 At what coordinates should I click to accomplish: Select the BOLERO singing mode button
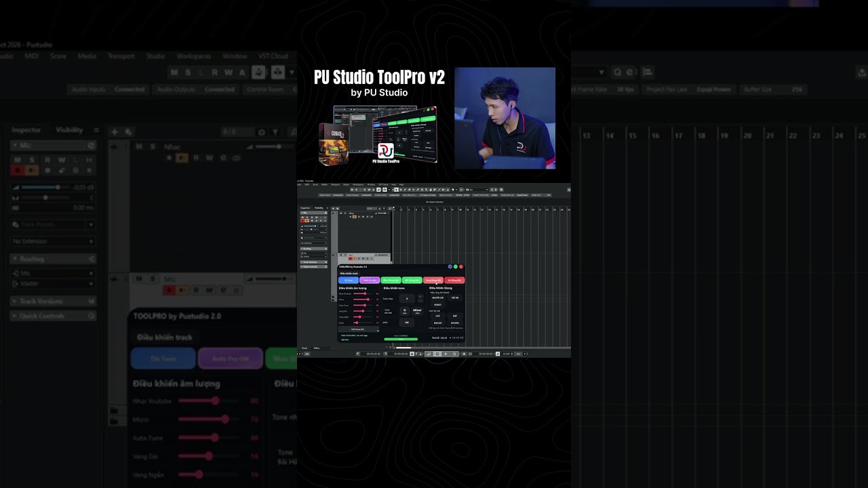[455, 323]
